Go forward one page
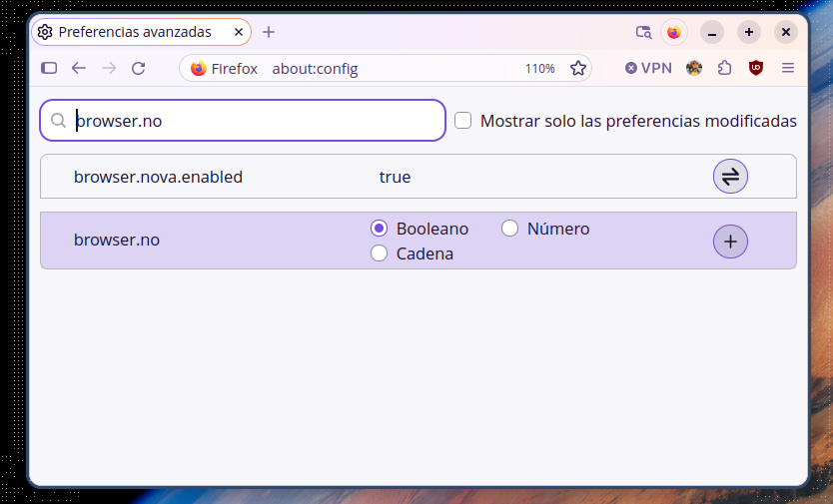 (x=109, y=68)
